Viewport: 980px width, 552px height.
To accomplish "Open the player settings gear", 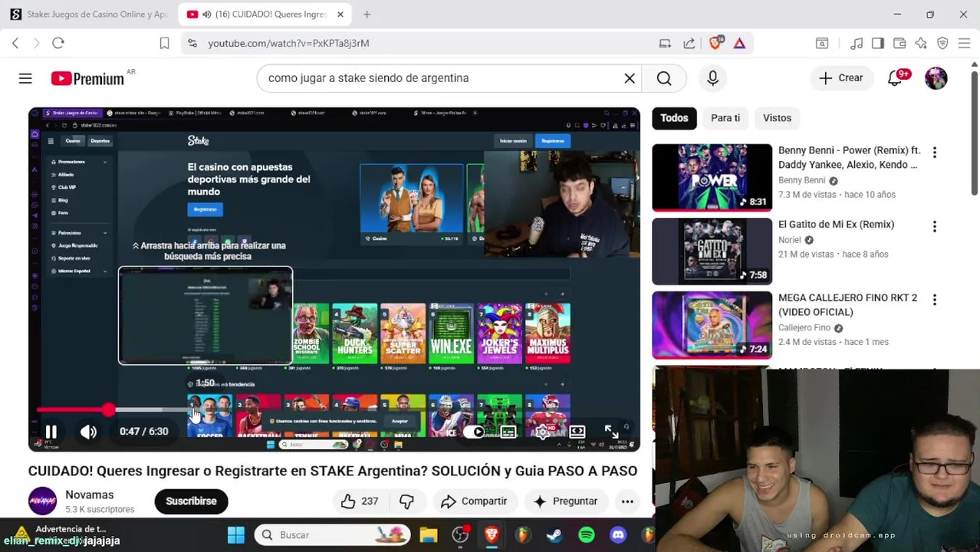I will tap(543, 432).
